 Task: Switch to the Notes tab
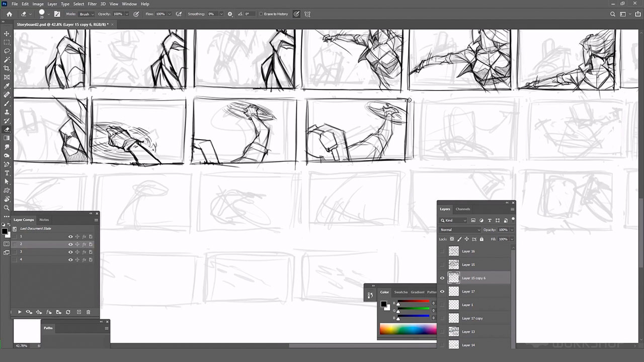tap(44, 220)
